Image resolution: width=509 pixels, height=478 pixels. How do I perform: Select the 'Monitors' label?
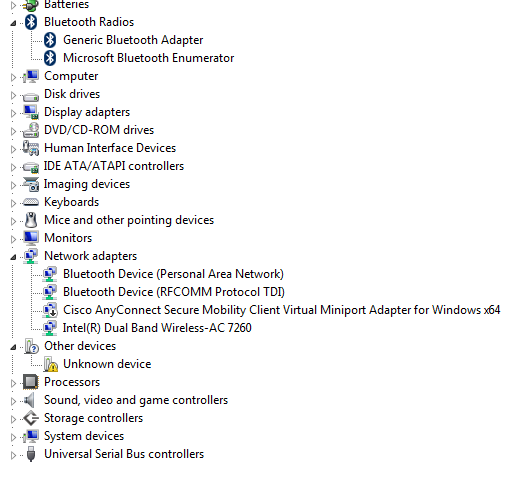point(68,238)
